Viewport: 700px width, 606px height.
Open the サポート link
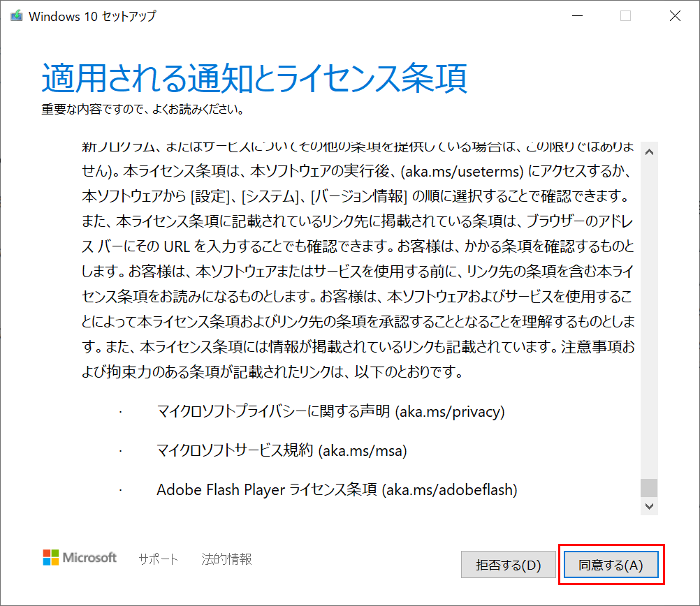pyautogui.click(x=158, y=559)
